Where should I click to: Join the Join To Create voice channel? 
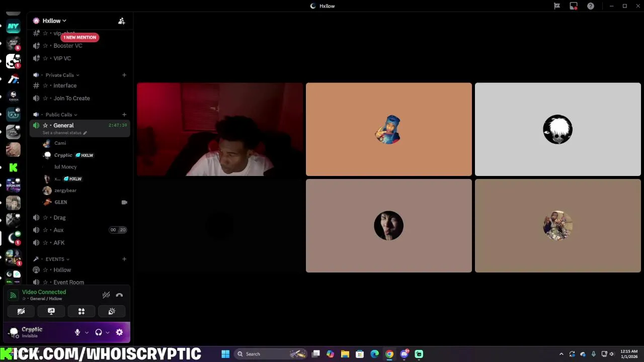pos(71,99)
